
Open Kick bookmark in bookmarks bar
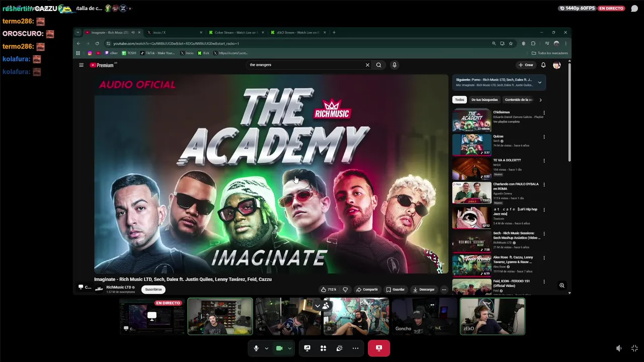tap(204, 53)
